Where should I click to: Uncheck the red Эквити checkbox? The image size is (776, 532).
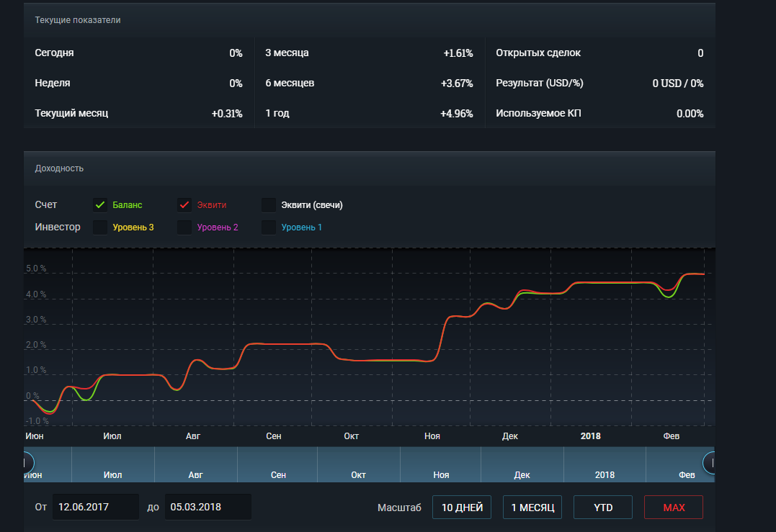point(184,205)
